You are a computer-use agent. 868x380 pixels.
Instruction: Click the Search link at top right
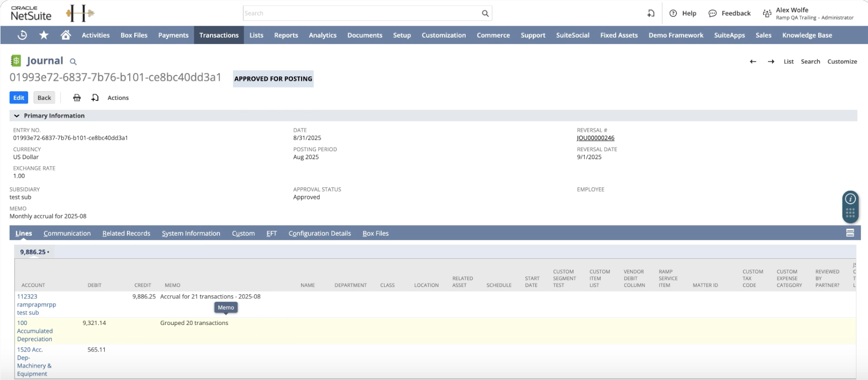pos(811,61)
